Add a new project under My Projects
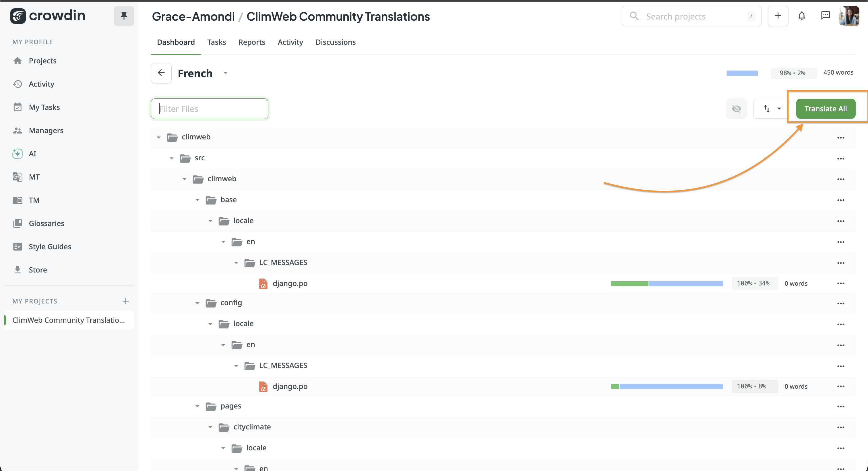868x471 pixels. (x=126, y=301)
